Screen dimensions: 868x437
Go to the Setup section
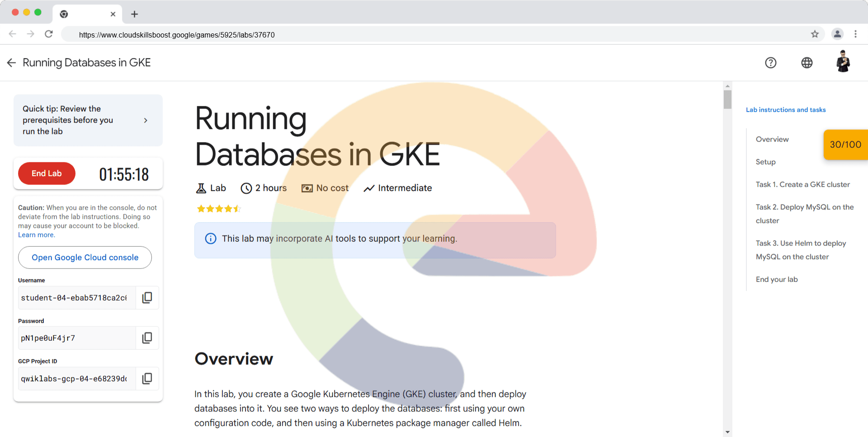pos(765,162)
